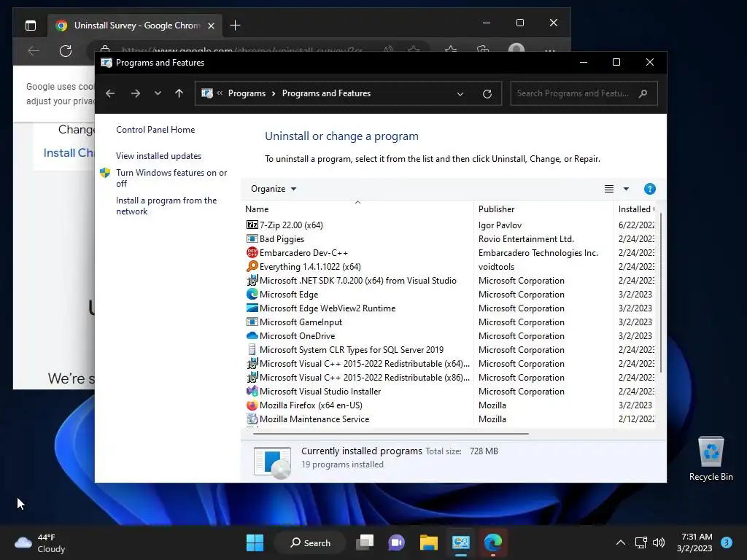Open Turn Windows features on or off
The height and width of the screenshot is (560, 747).
tap(171, 178)
